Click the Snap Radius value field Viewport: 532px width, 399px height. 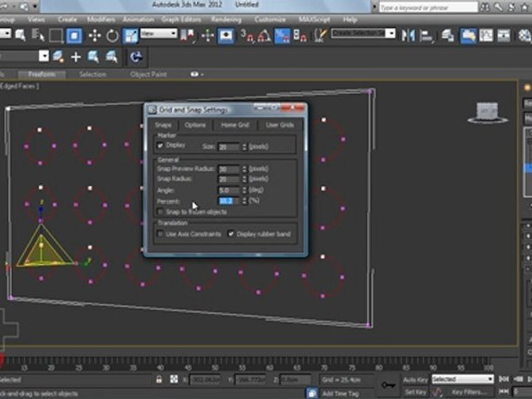[x=229, y=179]
